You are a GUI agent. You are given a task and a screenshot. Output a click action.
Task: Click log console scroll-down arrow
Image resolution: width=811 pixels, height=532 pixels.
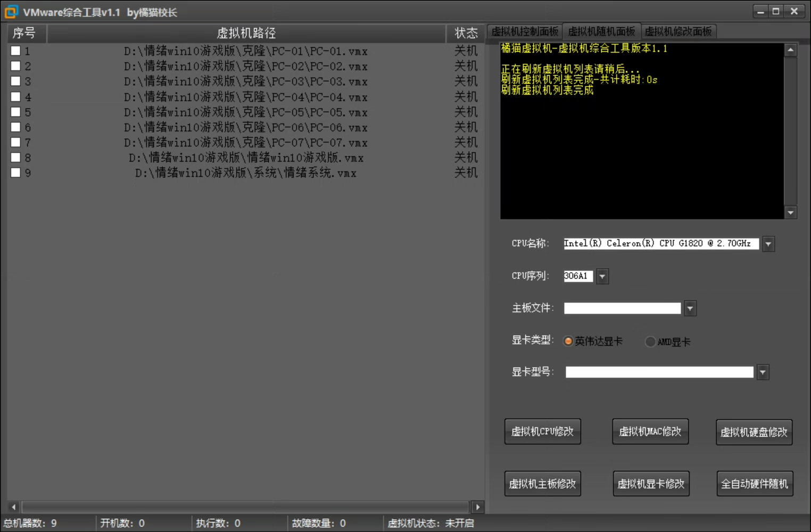pyautogui.click(x=790, y=212)
